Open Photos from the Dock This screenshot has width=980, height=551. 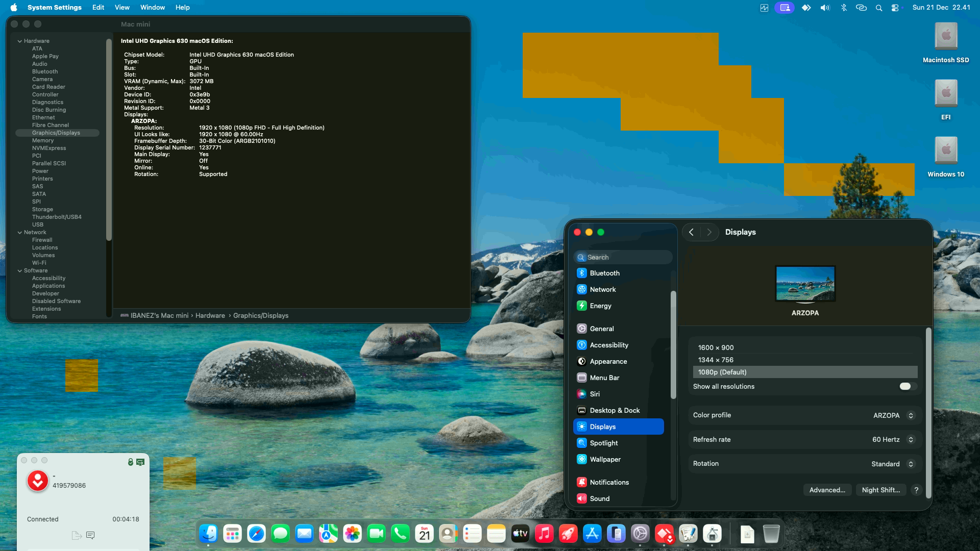(x=352, y=534)
